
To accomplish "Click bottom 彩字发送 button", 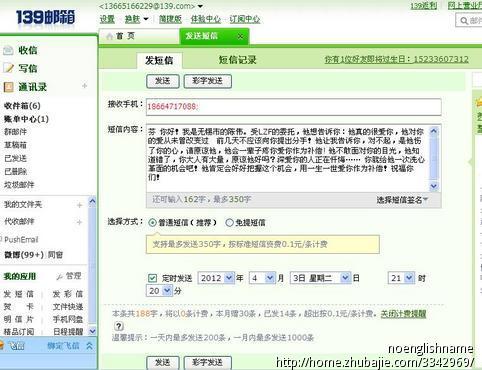I will pyautogui.click(x=207, y=362).
